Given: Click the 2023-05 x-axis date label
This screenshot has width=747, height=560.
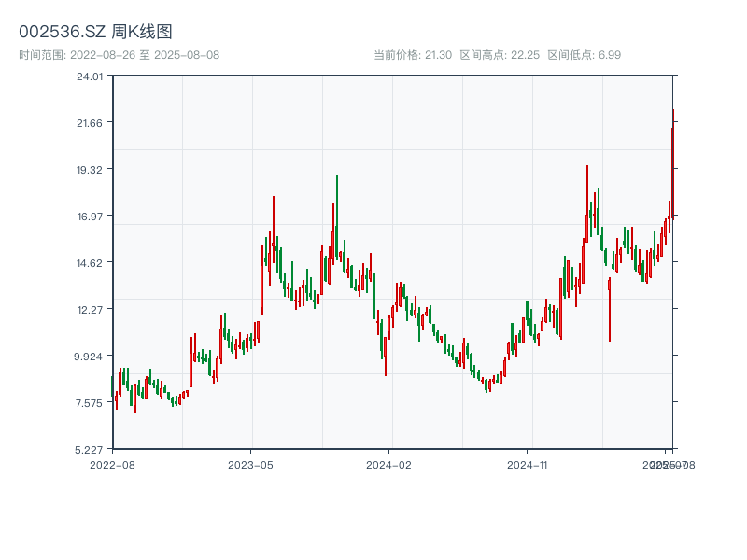Looking at the screenshot, I should pyautogui.click(x=250, y=464).
